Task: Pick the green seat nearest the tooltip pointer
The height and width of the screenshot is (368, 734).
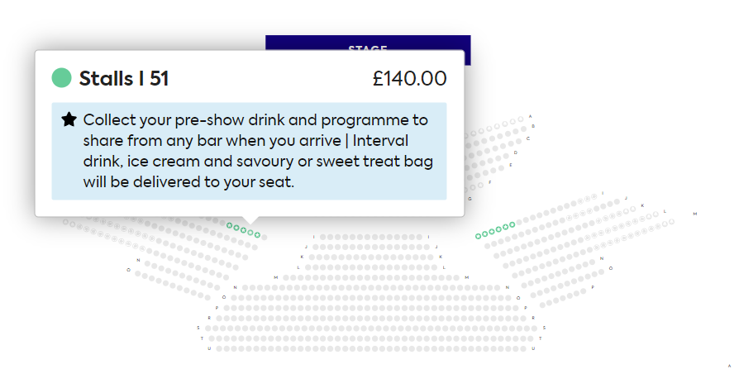Action: [x=250, y=232]
